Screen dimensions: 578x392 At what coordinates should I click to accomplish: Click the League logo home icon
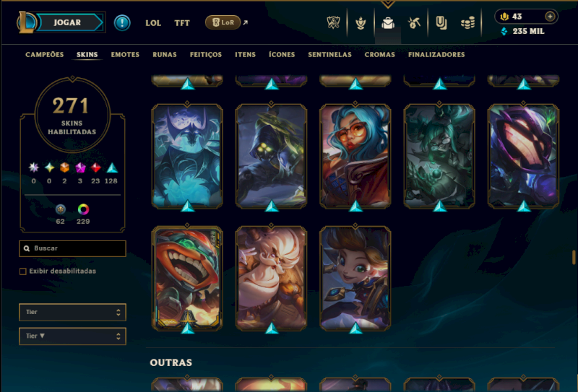(x=27, y=22)
